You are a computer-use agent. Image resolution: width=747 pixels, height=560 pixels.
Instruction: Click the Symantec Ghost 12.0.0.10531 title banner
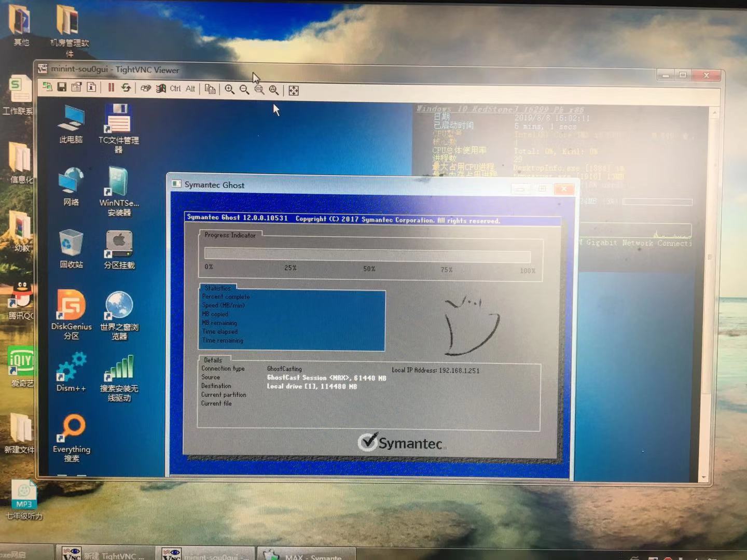click(373, 219)
